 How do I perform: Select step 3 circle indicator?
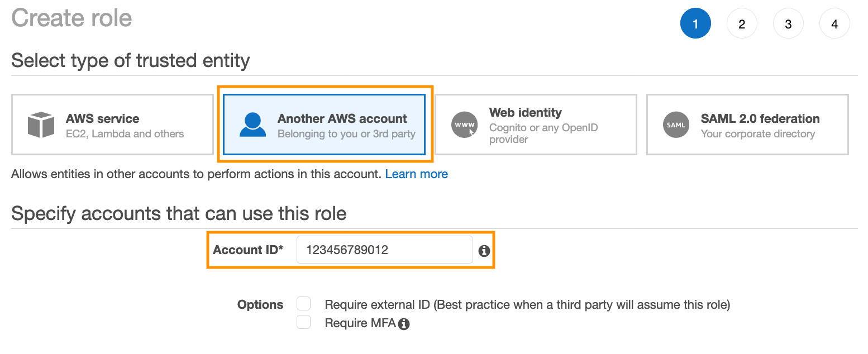tap(788, 24)
